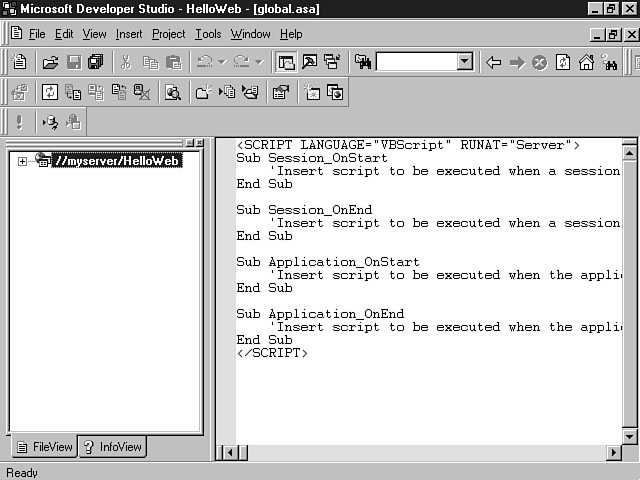Click the Preview in Browser magnifier icon
The image size is (640, 480).
coord(173,93)
